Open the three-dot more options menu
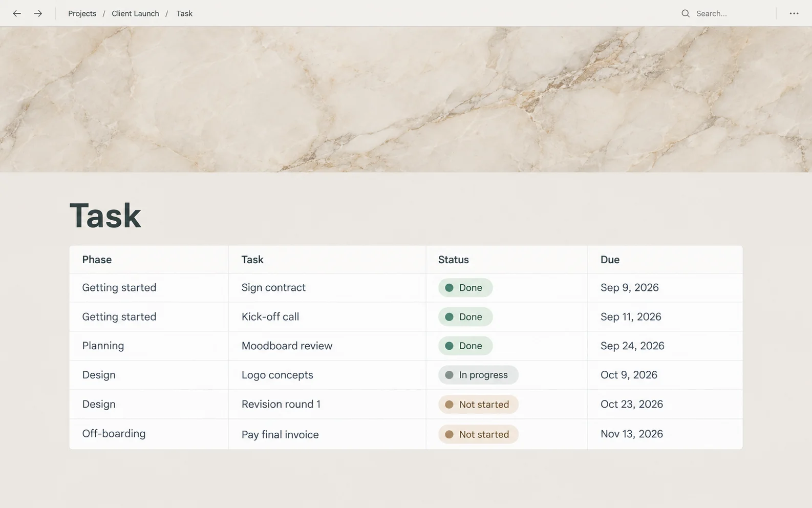The width and height of the screenshot is (812, 508). (x=794, y=13)
